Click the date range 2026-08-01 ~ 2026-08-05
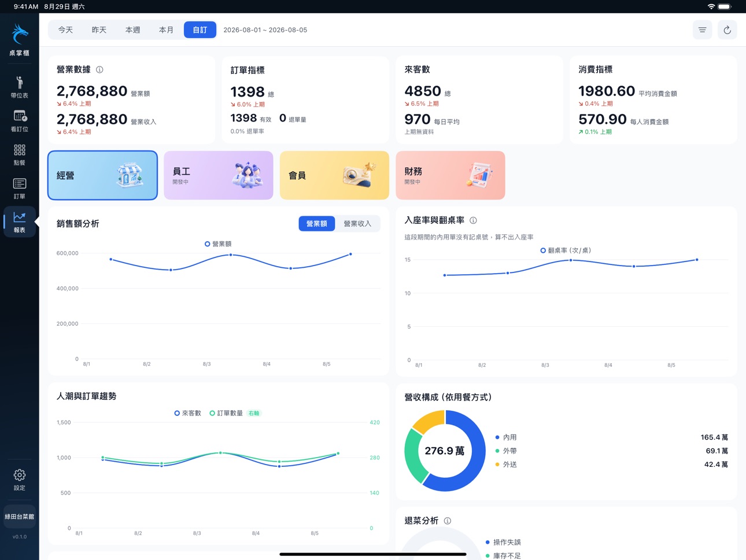The image size is (746, 560). [265, 30]
